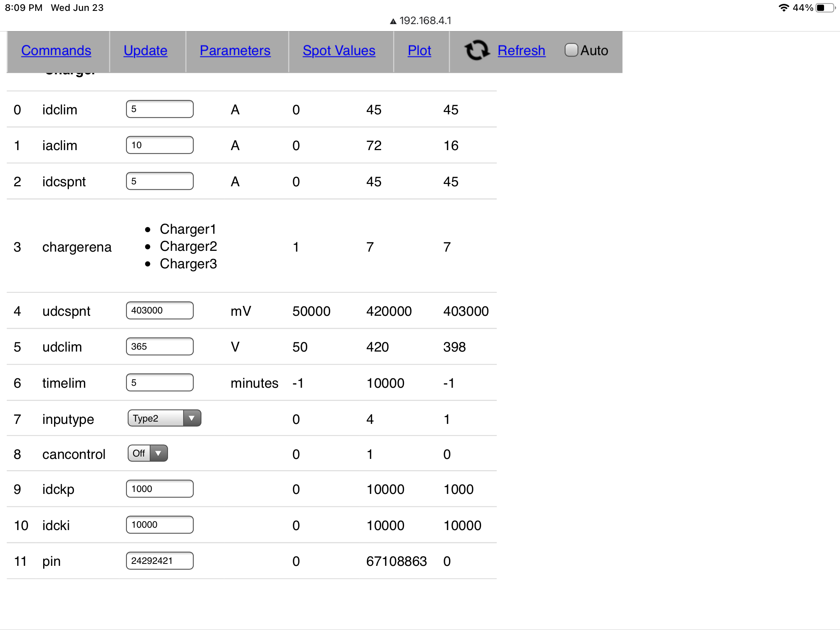Click the Refresh link

click(521, 51)
